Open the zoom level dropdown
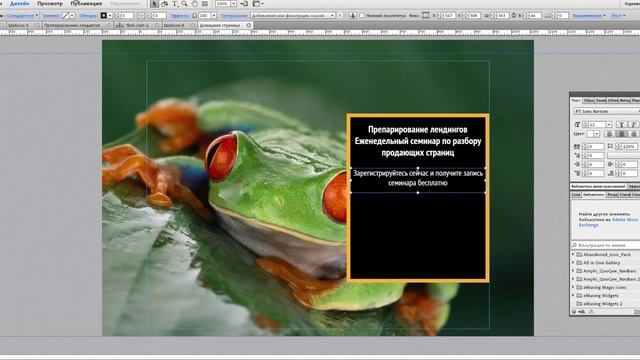Viewport: 640px width, 360px height. point(233,4)
